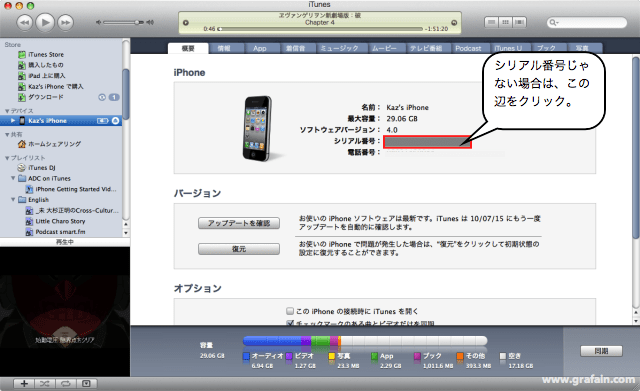The height and width of the screenshot is (391, 640).
Task: Click download progress refresh icon
Action: (x=102, y=97)
